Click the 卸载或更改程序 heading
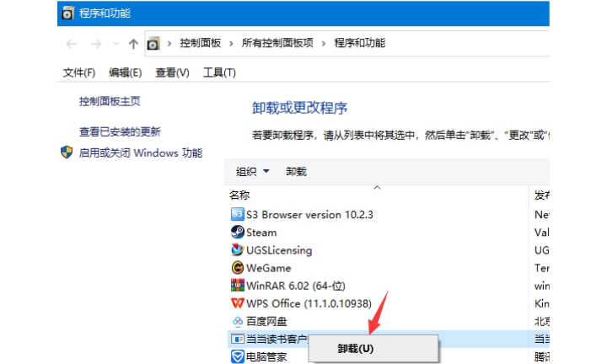607x364 pixels. coord(299,108)
